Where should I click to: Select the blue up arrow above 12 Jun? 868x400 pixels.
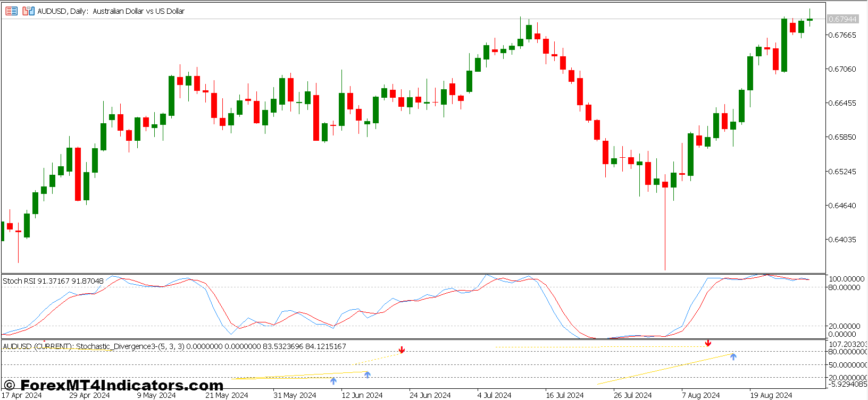click(x=367, y=375)
